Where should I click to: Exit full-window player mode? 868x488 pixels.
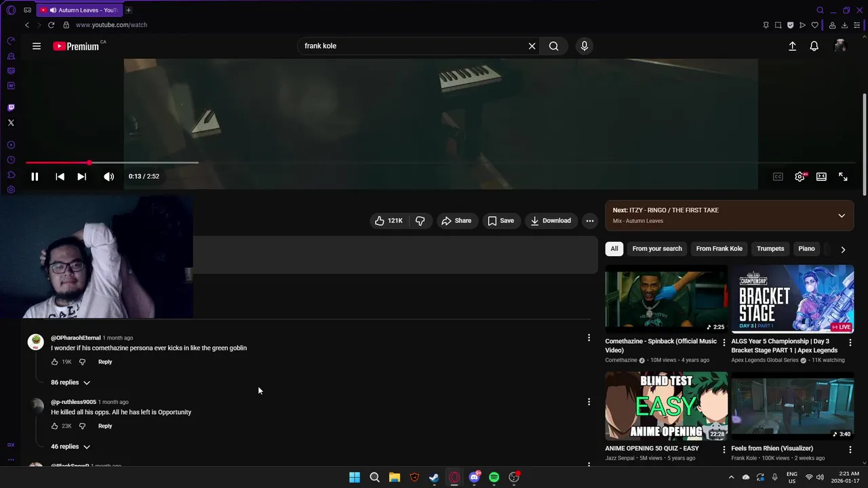(843, 176)
